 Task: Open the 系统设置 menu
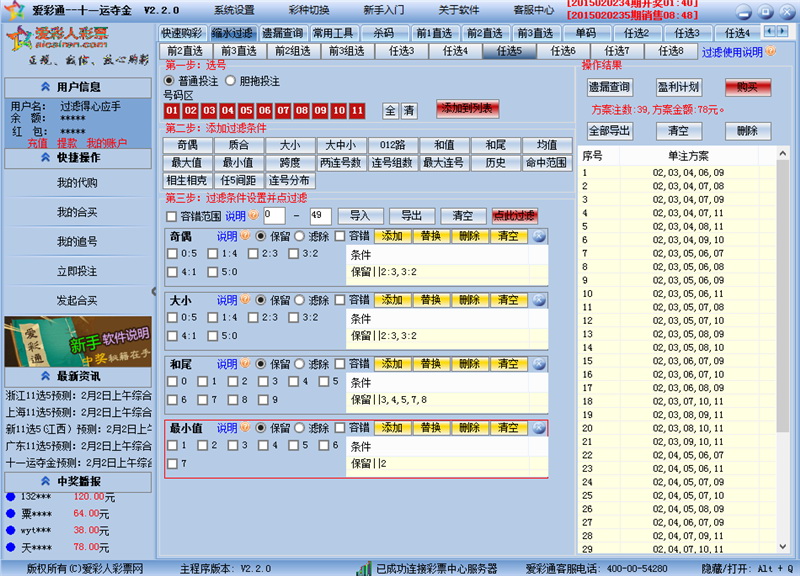(234, 10)
